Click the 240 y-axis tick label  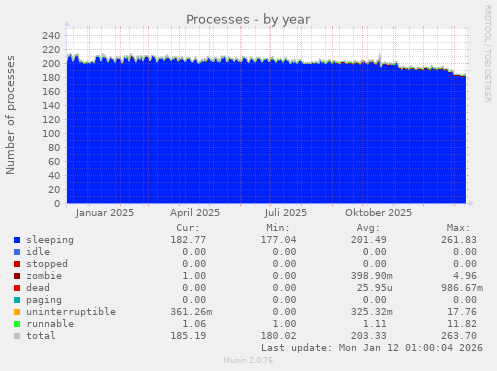tap(51, 36)
